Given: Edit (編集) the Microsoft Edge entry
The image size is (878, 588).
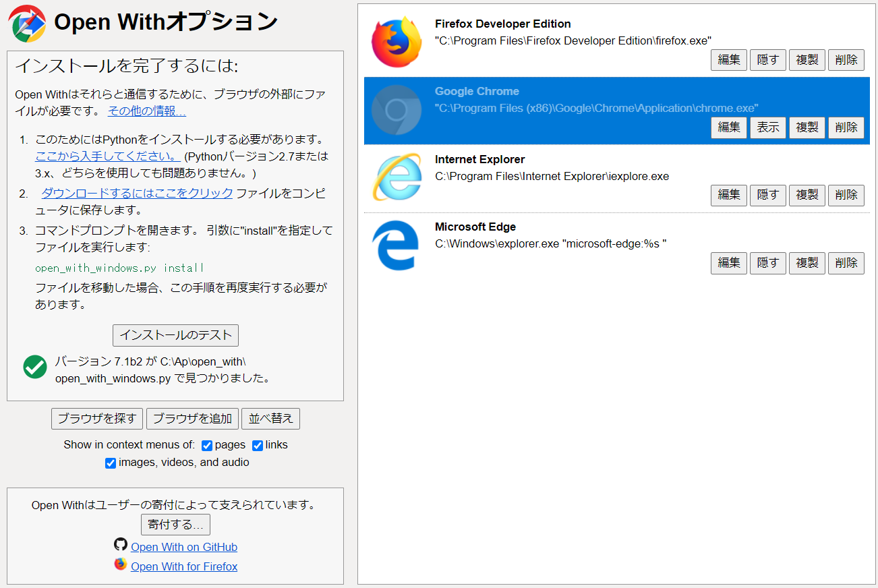Looking at the screenshot, I should pos(729,263).
